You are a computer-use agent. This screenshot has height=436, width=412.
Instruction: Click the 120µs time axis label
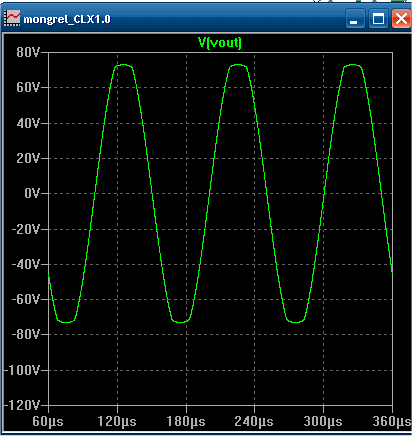117,422
